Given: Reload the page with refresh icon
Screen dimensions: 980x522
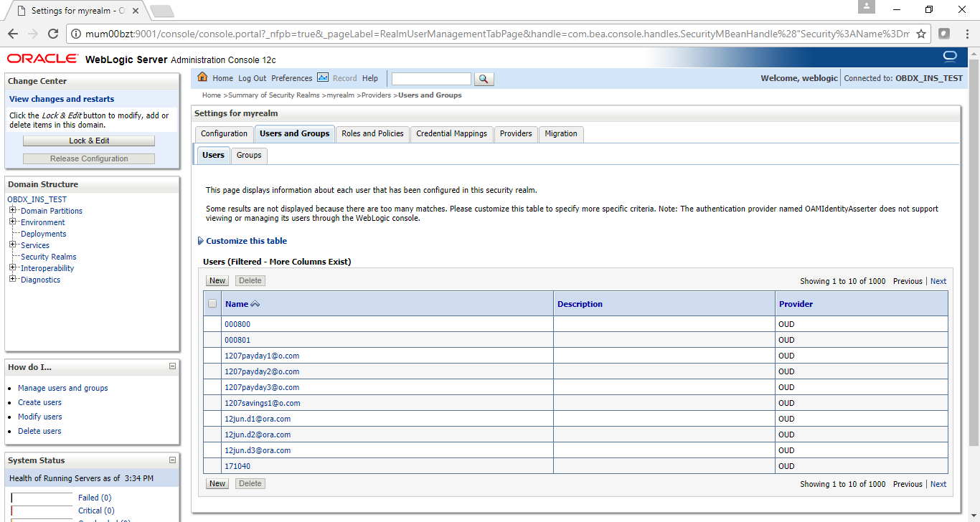Looking at the screenshot, I should coord(53,33).
